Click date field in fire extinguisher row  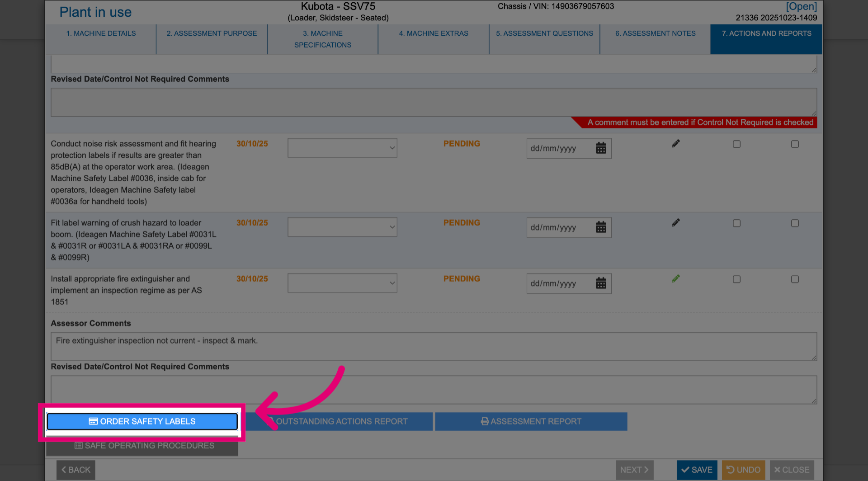coord(569,283)
